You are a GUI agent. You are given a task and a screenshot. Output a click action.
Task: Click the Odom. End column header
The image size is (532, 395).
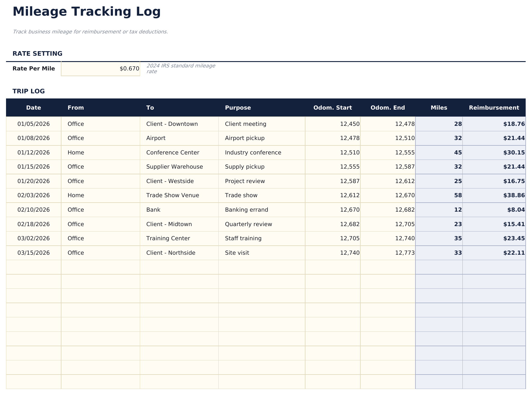[388, 107]
